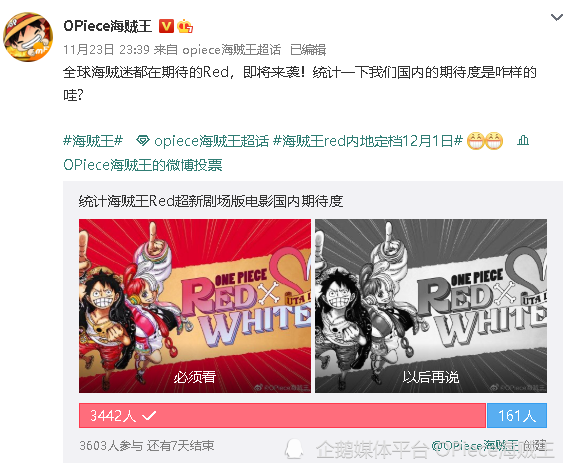The height and width of the screenshot is (469, 567).
Task: Click the orange V verified badge
Action: (166, 26)
